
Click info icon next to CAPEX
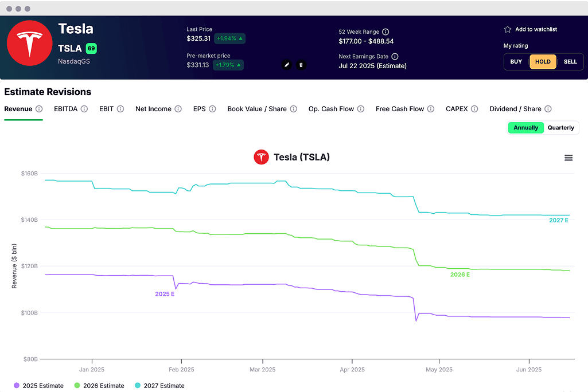(x=475, y=109)
